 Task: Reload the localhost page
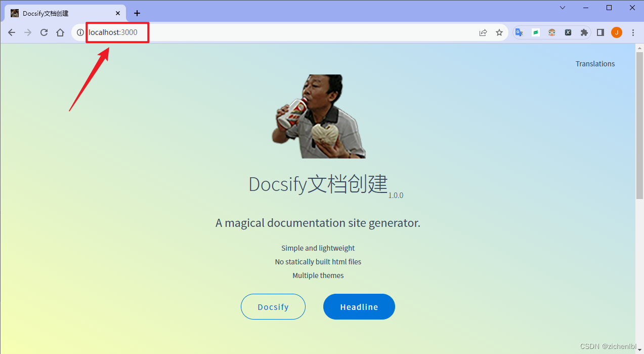click(x=44, y=32)
